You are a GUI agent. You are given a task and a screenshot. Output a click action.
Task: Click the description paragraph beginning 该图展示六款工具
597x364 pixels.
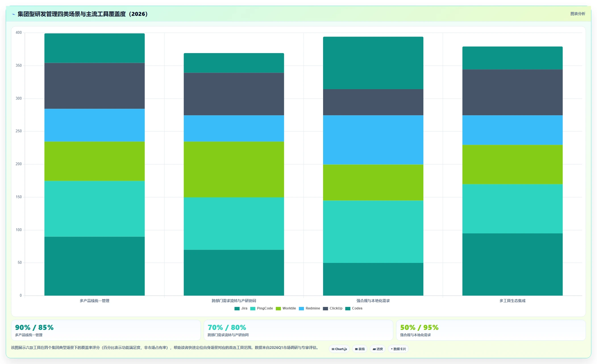165,348
